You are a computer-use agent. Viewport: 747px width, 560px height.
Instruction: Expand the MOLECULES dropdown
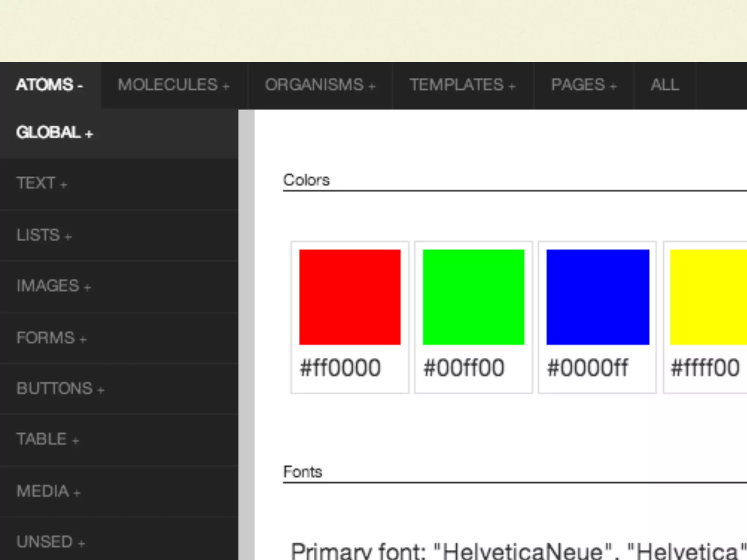coord(174,85)
